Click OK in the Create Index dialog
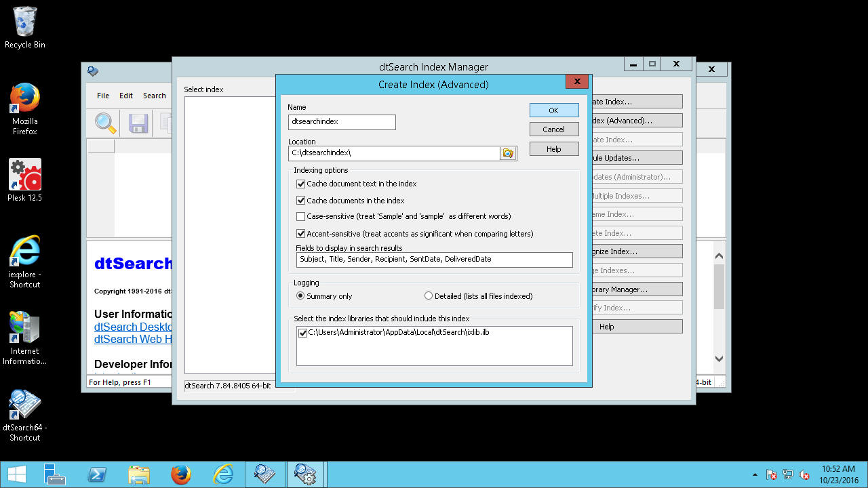This screenshot has height=488, width=868. [x=553, y=110]
